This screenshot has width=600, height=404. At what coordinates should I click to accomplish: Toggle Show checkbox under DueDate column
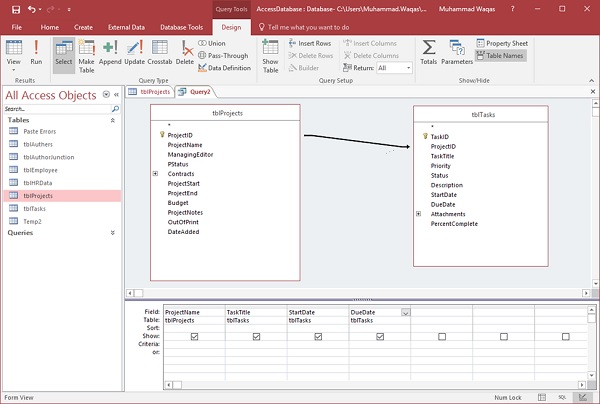coord(380,336)
